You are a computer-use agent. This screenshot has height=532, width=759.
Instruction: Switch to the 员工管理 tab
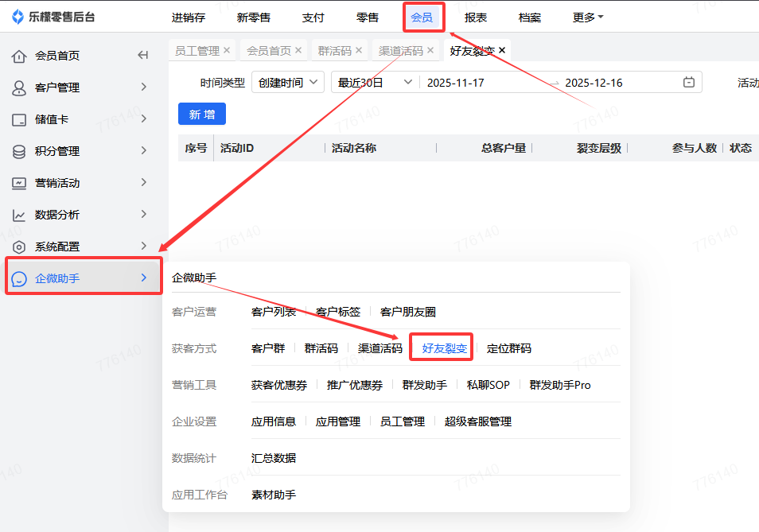pos(197,51)
